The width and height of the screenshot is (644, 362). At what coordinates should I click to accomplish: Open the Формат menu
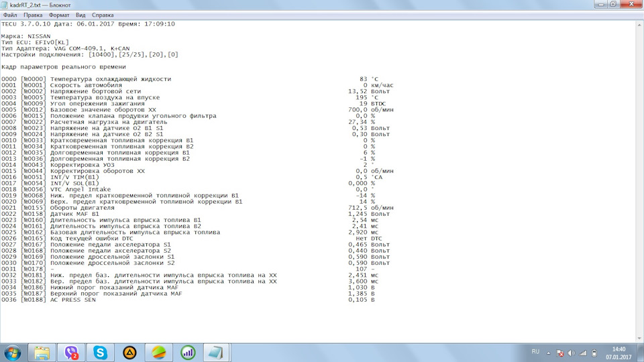click(x=59, y=15)
